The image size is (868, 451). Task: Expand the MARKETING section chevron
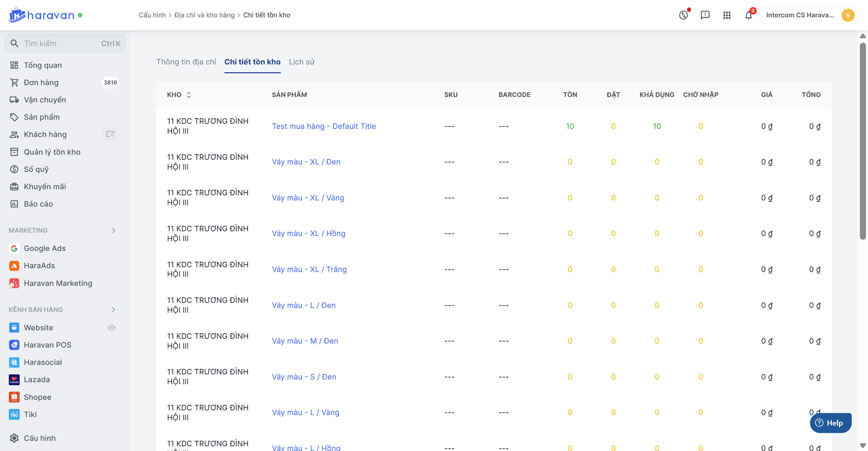pyautogui.click(x=114, y=231)
